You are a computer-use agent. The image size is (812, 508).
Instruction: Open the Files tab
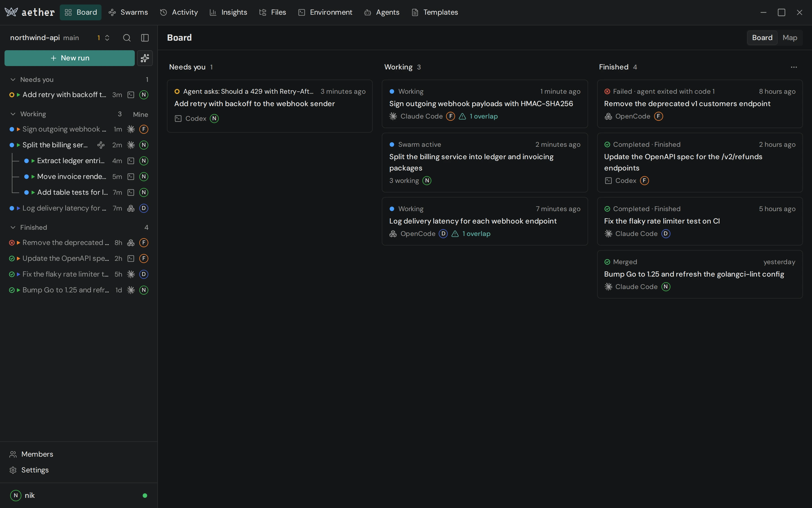pyautogui.click(x=272, y=12)
